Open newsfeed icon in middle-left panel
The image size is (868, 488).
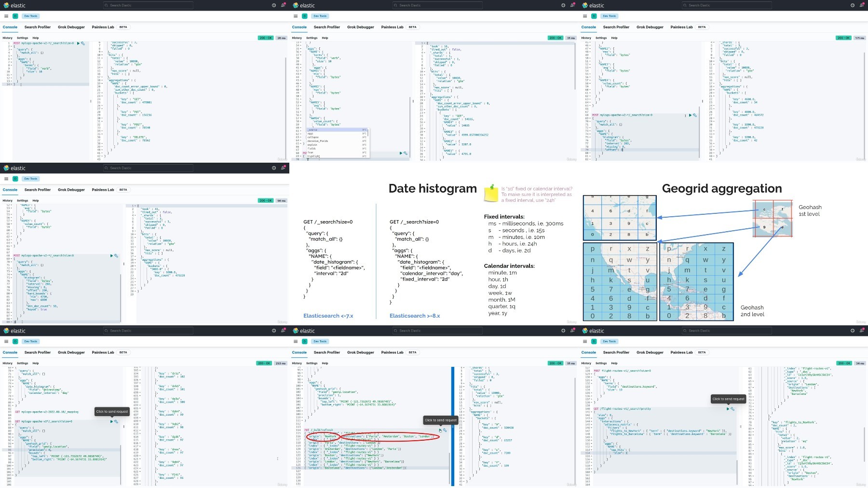(x=283, y=168)
